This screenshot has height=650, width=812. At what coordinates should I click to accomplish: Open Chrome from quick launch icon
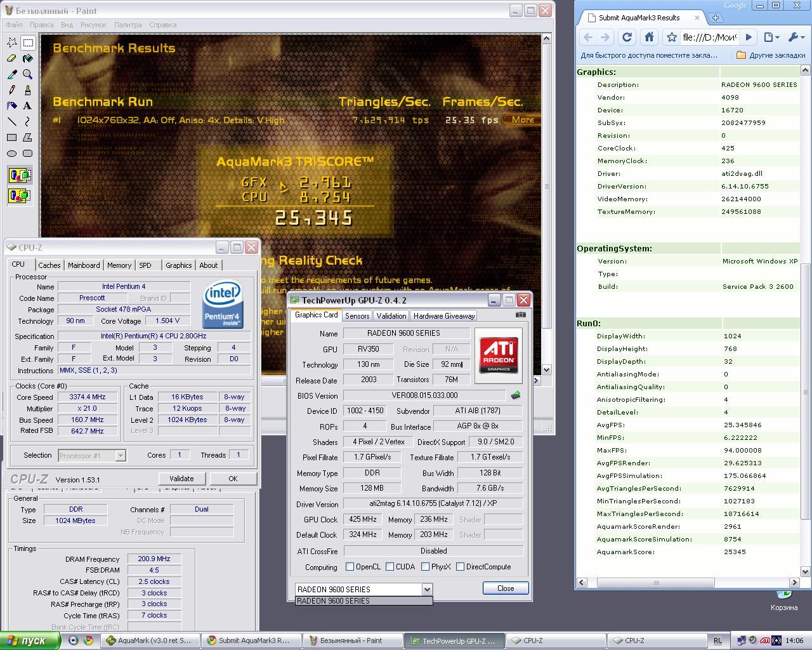point(88,640)
